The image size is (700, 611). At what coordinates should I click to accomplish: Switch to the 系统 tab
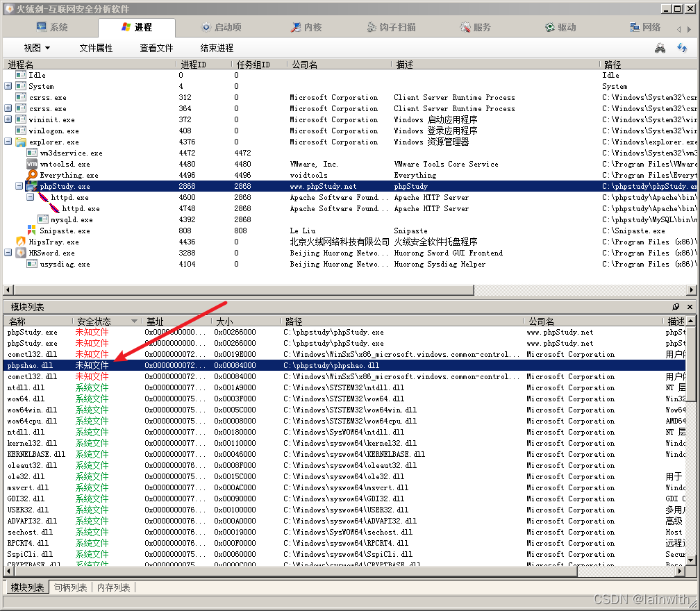[52, 27]
